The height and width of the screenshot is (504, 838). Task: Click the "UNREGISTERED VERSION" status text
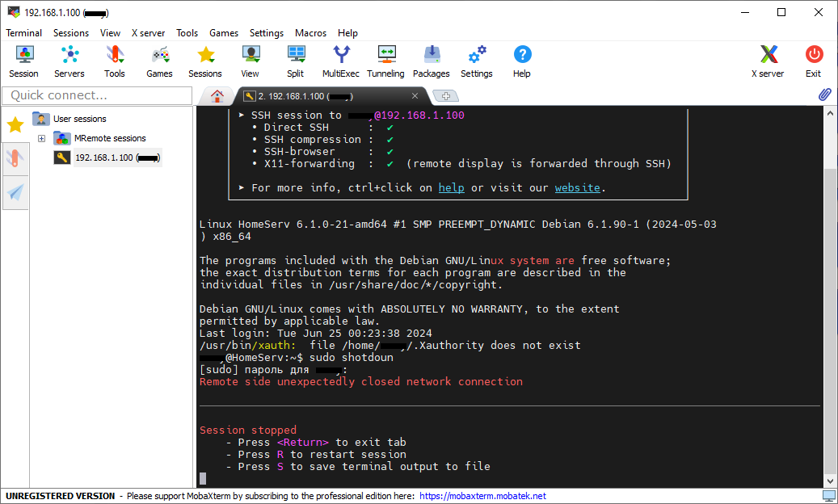click(61, 496)
